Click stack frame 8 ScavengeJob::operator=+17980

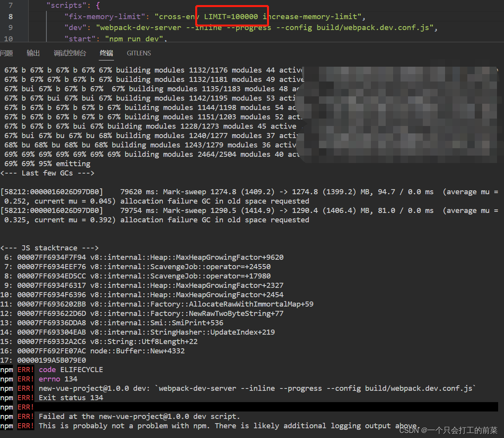point(137,276)
